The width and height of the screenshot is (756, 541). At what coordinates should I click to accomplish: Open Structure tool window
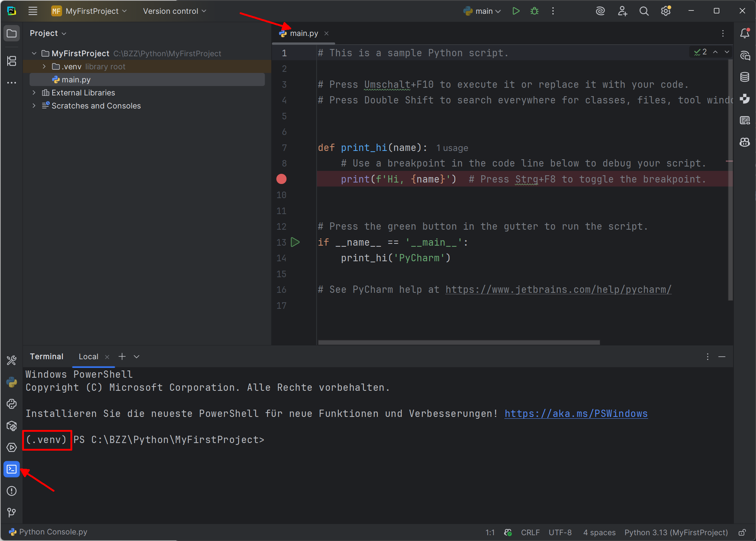pos(12,61)
